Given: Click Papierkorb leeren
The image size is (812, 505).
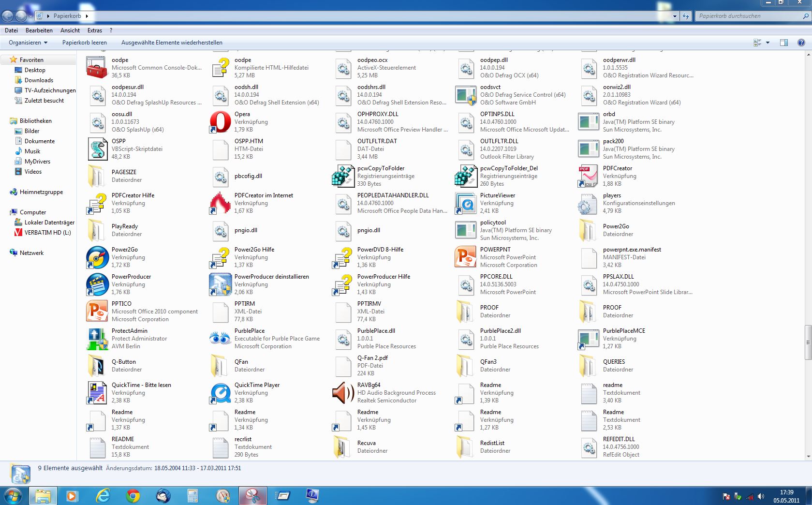Looking at the screenshot, I should click(x=85, y=43).
